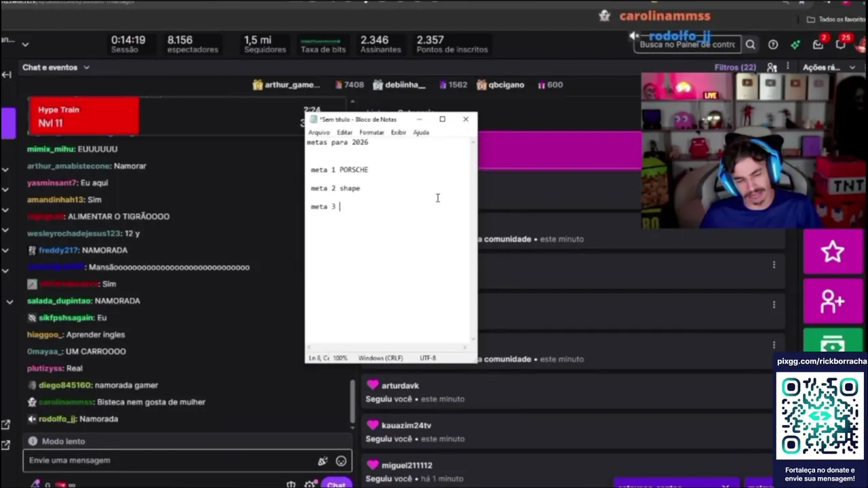
Task: Click three-dot menu on second activity row
Action: click(774, 305)
